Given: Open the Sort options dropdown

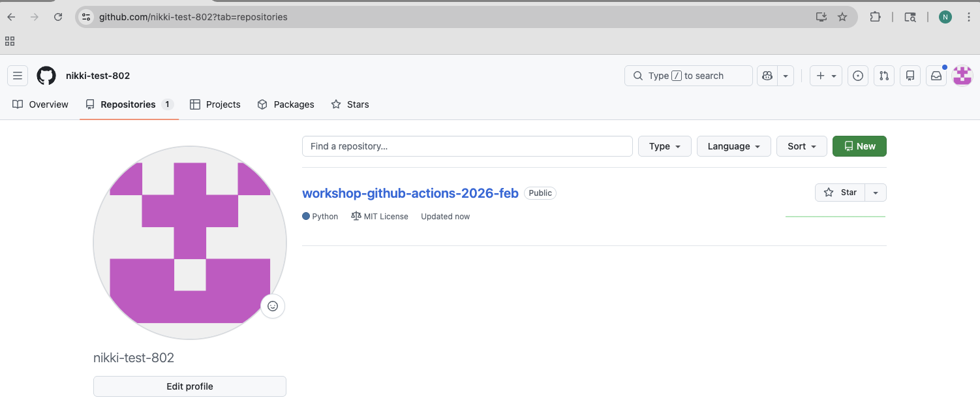Looking at the screenshot, I should tap(801, 146).
